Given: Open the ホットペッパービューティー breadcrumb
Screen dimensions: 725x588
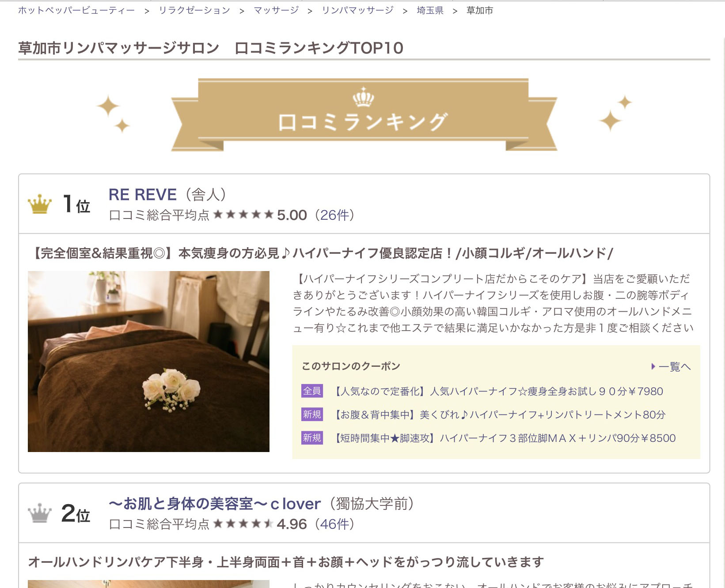Looking at the screenshot, I should pos(76,11).
